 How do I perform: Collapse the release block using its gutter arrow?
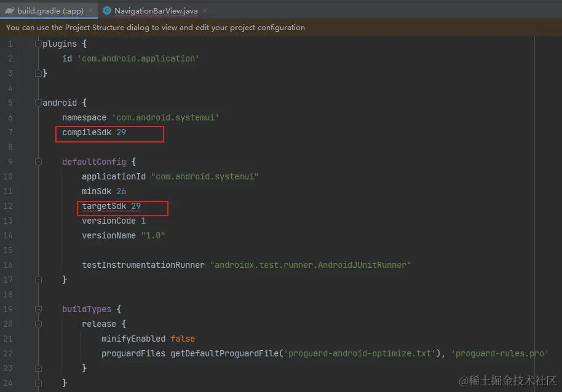(38, 324)
